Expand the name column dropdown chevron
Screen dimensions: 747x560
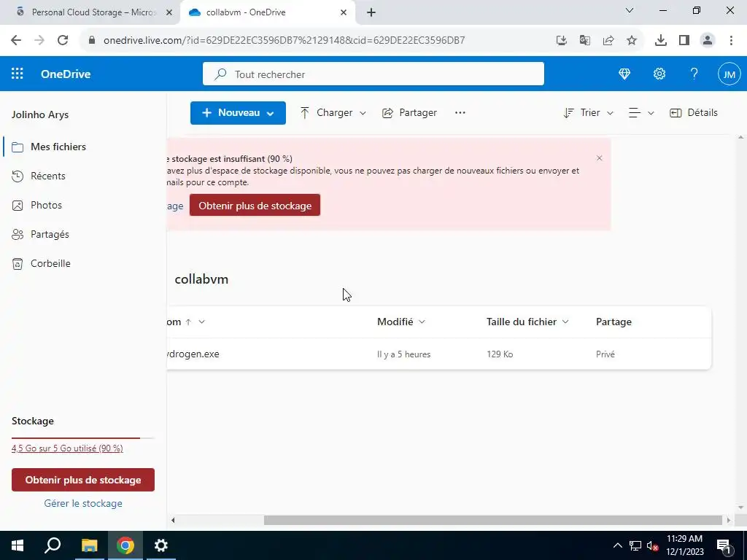(x=201, y=322)
